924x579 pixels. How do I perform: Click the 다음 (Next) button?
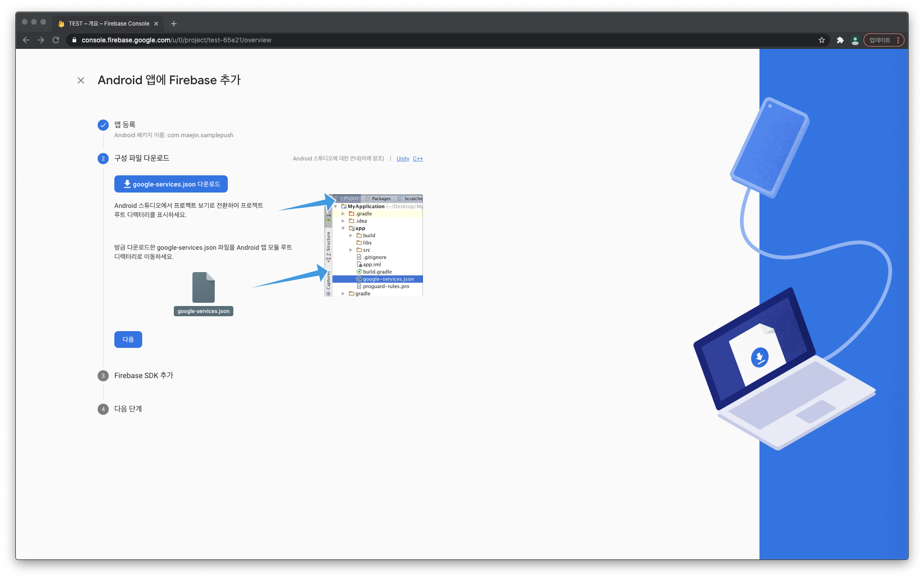pyautogui.click(x=128, y=339)
